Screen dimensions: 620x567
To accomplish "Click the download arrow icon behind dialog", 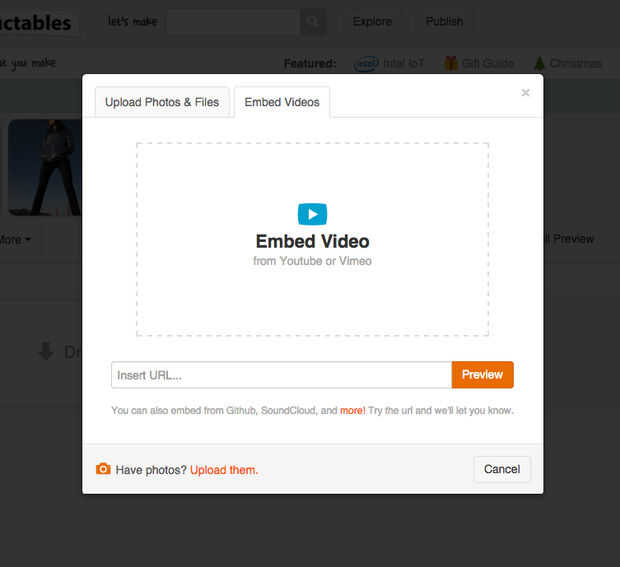I will coord(46,351).
